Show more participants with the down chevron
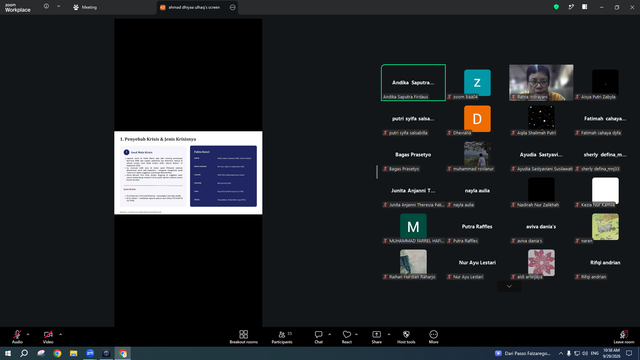Image resolution: width=640 pixels, height=360 pixels. [509, 286]
